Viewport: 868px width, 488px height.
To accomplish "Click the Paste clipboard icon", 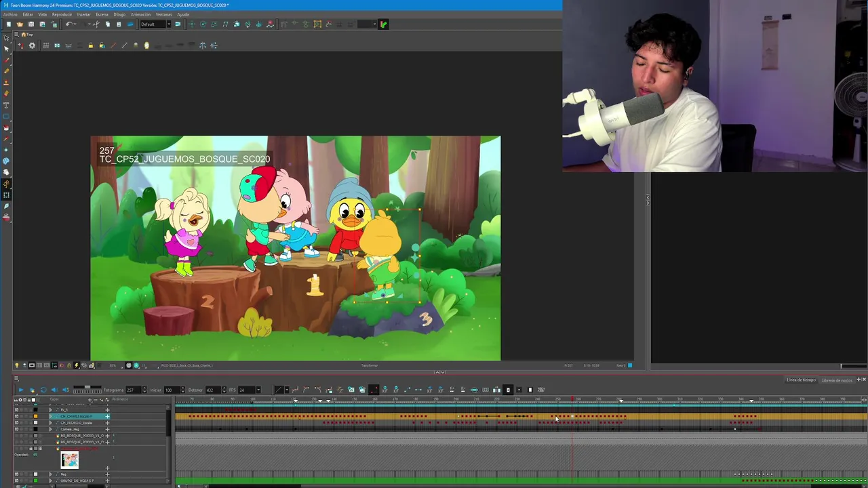I will click(119, 24).
